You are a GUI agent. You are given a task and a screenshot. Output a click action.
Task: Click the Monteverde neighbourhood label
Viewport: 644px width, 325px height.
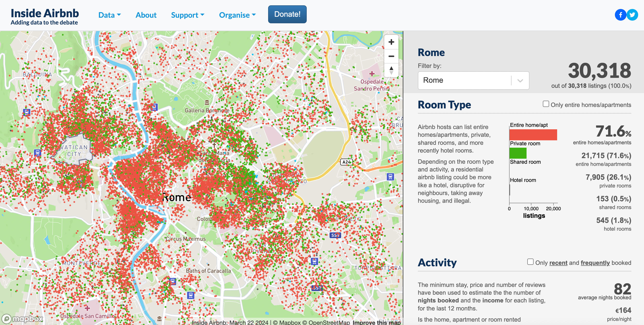tap(82, 263)
